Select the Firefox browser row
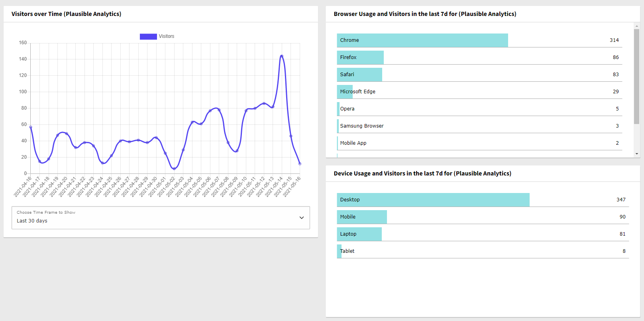 479,57
